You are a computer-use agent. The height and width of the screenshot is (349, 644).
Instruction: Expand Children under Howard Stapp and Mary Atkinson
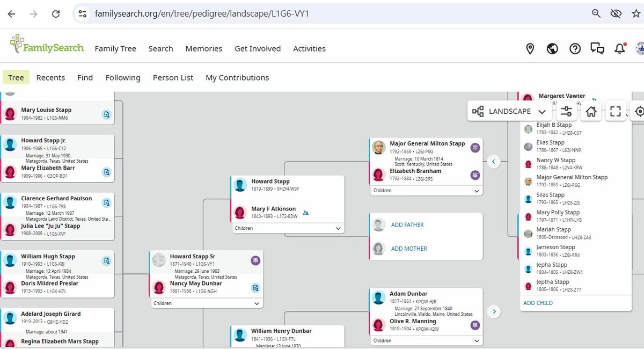coord(288,228)
